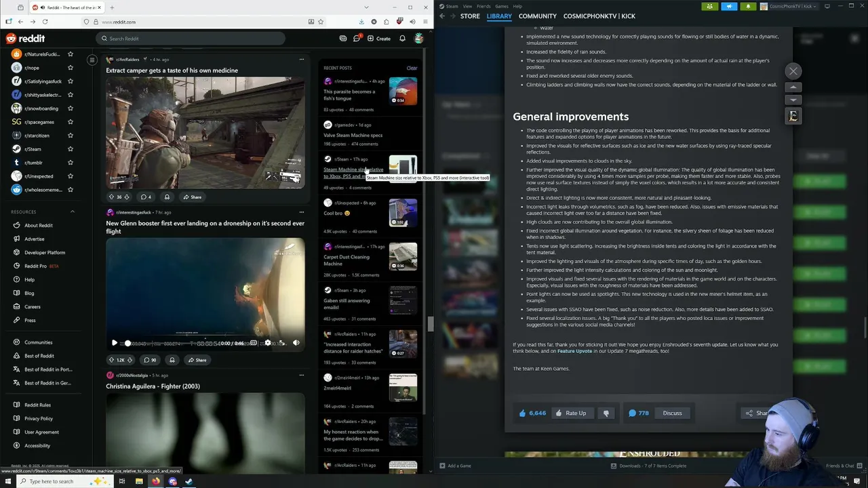Image resolution: width=868 pixels, height=488 pixels.
Task: Jump down with Steam overlay down arrow
Action: [793, 100]
